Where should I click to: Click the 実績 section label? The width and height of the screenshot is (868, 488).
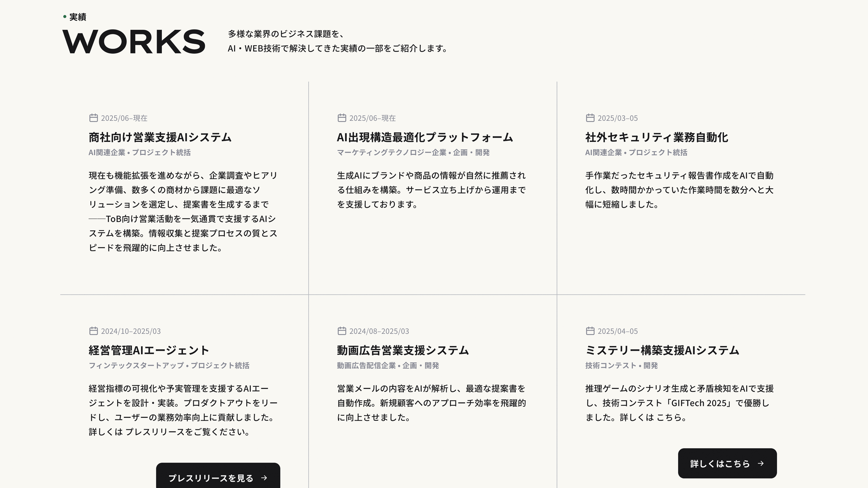78,17
